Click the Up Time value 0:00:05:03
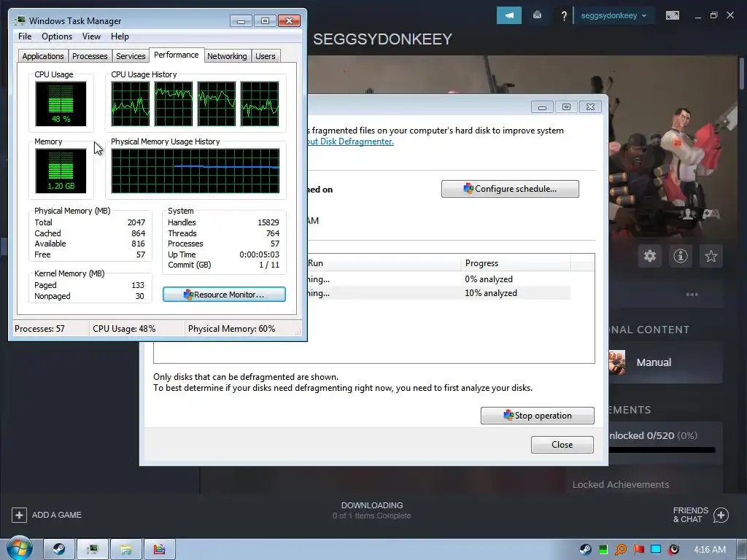Screen dimensions: 747x560 click(259, 254)
